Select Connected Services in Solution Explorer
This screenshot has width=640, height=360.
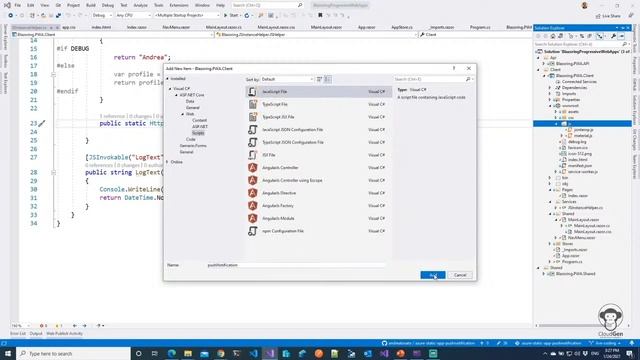pos(579,82)
